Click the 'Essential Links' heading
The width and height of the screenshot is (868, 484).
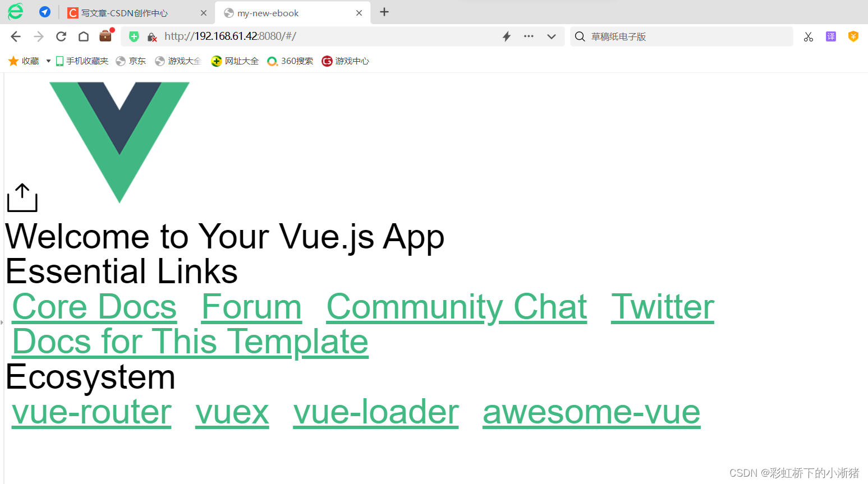click(122, 271)
